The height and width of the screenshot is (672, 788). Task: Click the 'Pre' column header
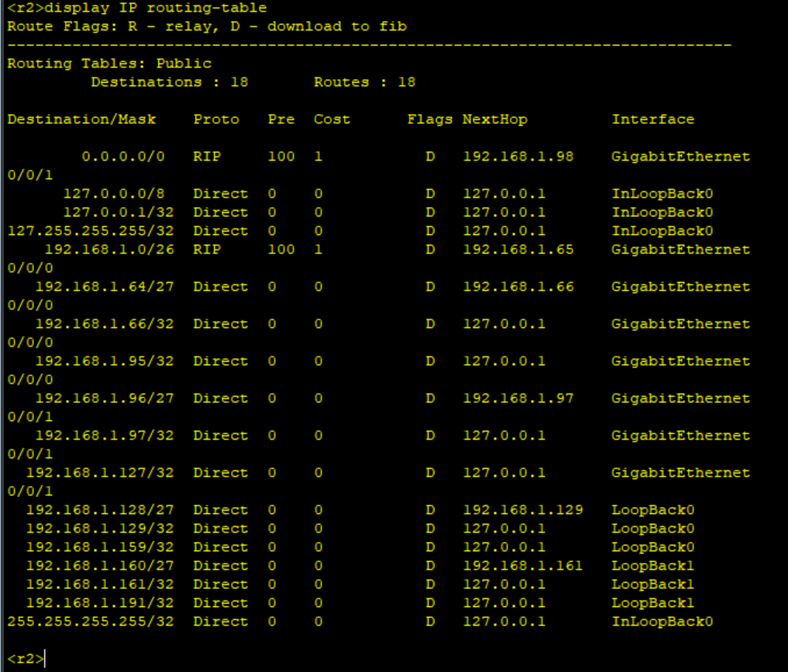(281, 119)
